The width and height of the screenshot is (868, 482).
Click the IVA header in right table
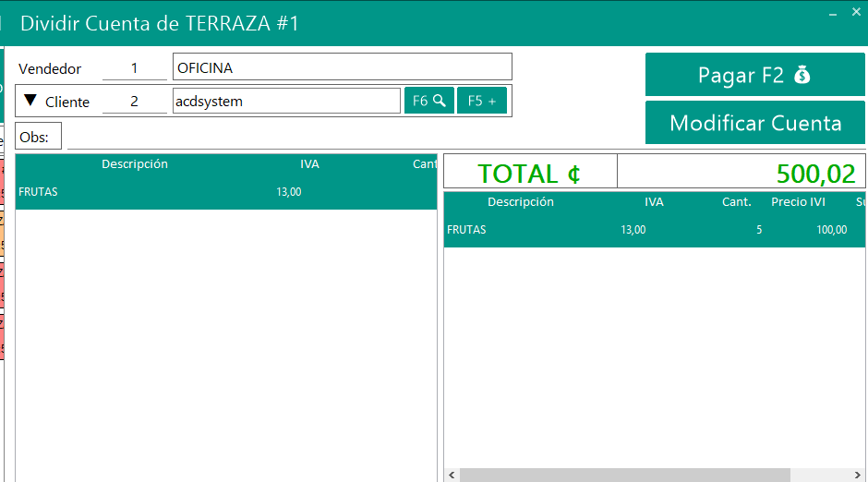654,202
